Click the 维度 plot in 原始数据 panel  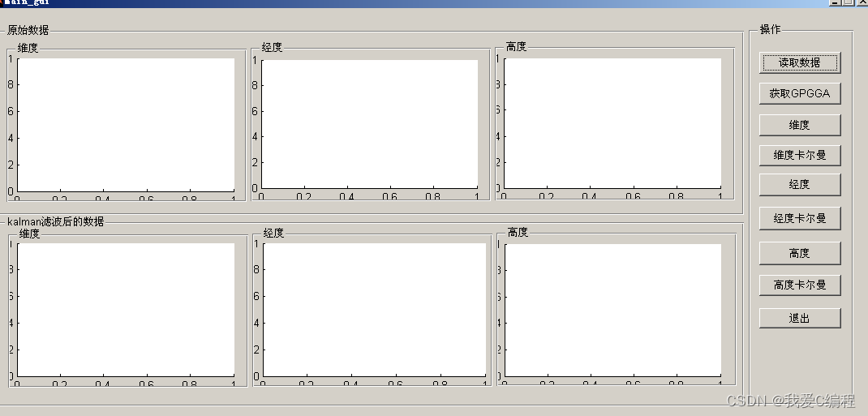[126, 125]
